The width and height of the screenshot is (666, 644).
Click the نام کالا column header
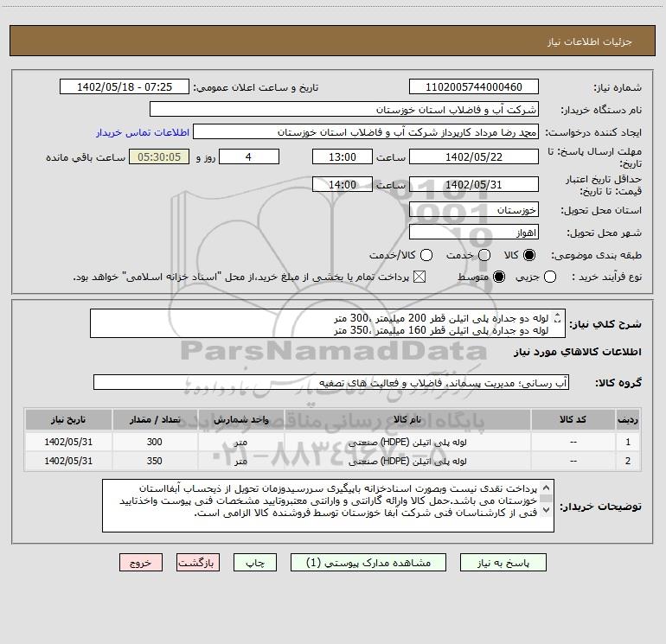407,419
